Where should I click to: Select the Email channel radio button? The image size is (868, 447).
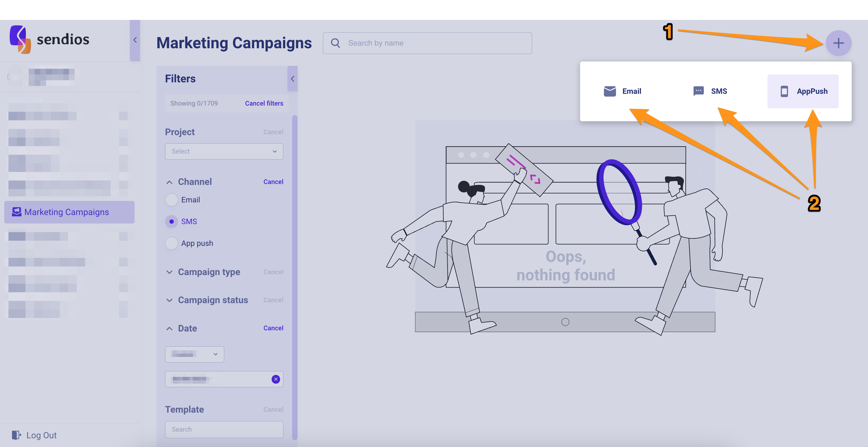[171, 200]
